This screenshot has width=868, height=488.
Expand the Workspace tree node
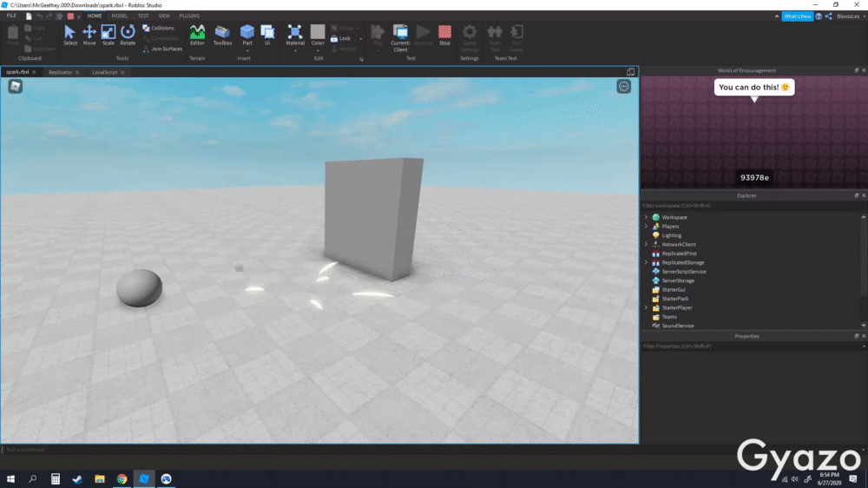click(x=646, y=217)
